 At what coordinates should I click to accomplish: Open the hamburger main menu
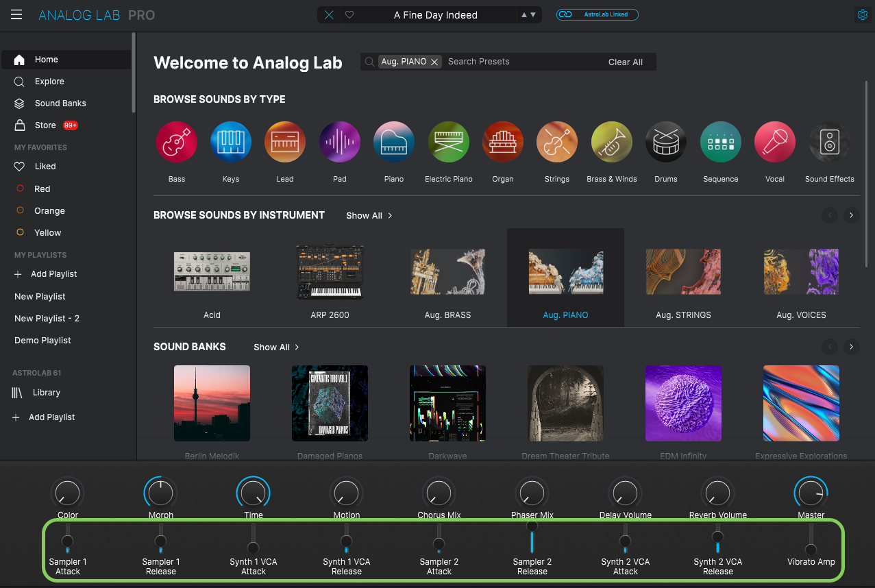pyautogui.click(x=16, y=15)
